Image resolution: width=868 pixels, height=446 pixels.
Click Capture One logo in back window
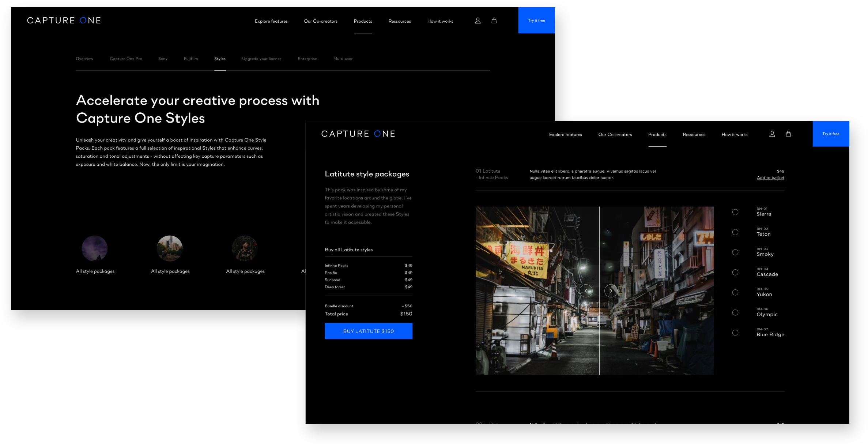pos(64,20)
